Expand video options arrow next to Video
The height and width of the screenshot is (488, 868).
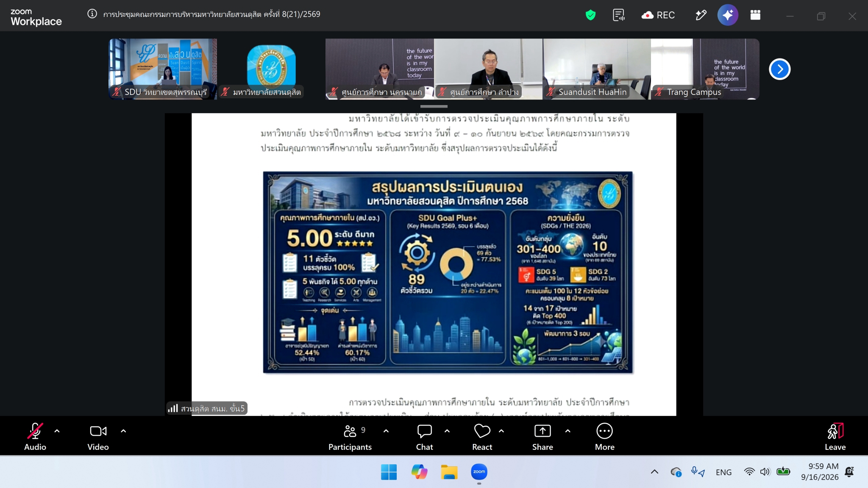coord(123,431)
